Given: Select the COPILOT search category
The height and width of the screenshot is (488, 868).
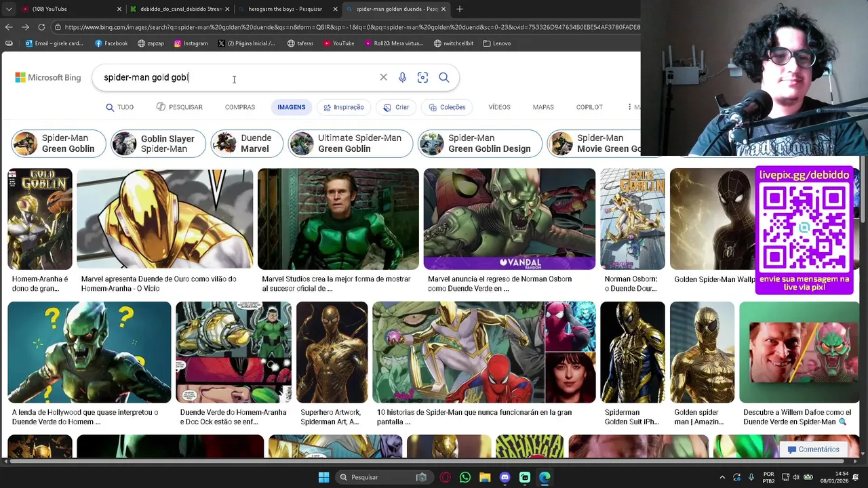Looking at the screenshot, I should [x=589, y=107].
